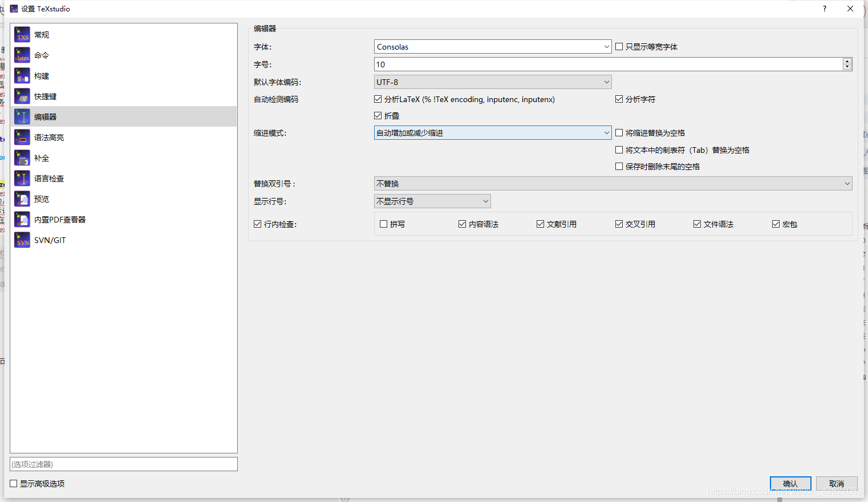Click the question mark help button
The width and height of the screenshot is (868, 502).
tap(825, 9)
